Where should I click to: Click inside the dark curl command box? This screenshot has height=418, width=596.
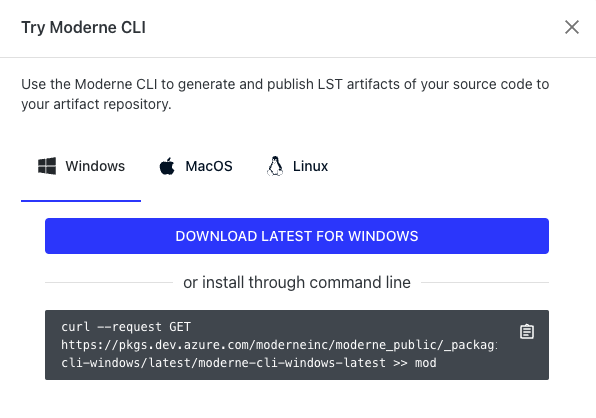click(x=297, y=345)
